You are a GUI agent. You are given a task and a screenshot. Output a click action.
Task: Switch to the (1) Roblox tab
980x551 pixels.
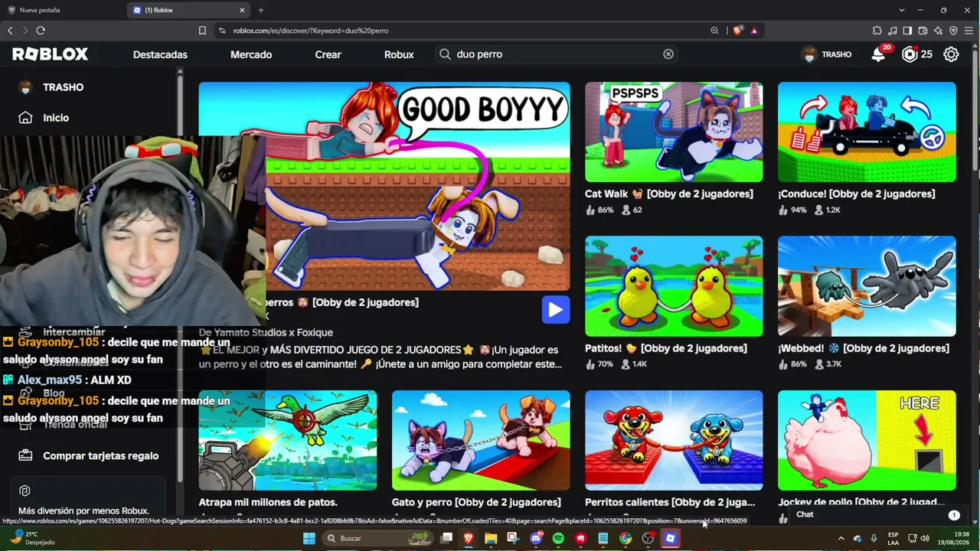(x=189, y=10)
